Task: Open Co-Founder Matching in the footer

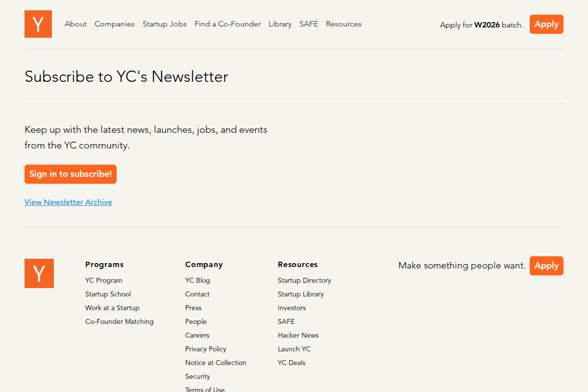Action: point(119,321)
